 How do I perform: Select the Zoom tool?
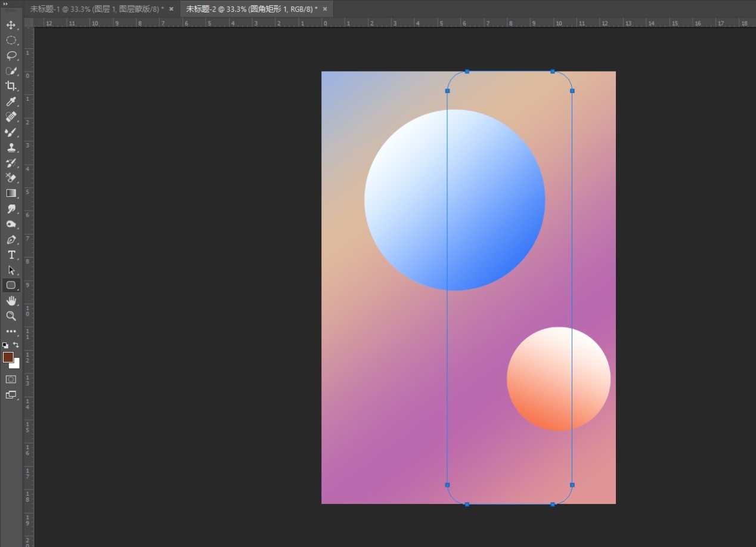(x=11, y=316)
